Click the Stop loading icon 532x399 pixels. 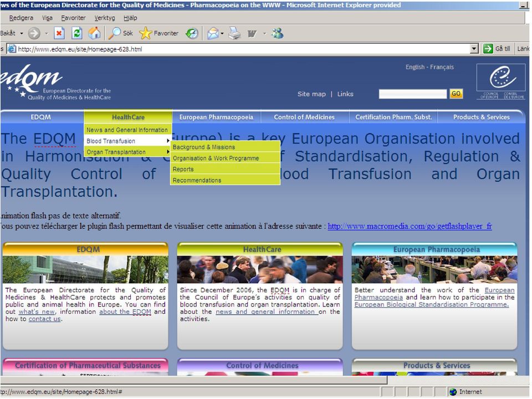[59, 33]
